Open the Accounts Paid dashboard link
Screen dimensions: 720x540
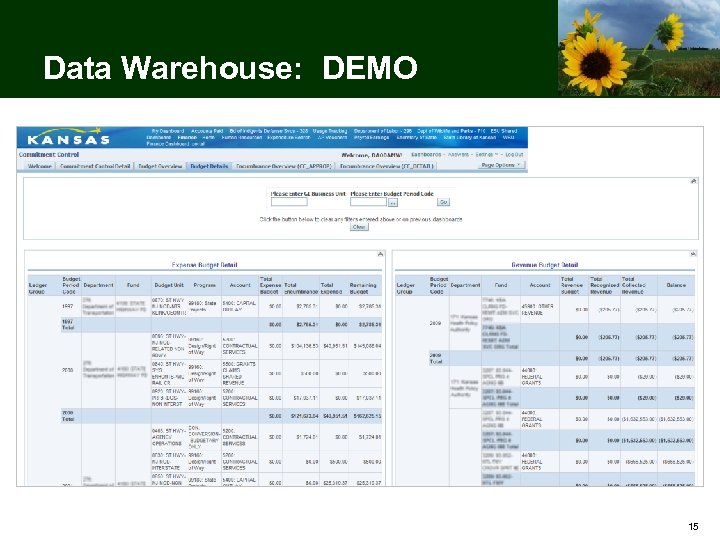coord(207,131)
